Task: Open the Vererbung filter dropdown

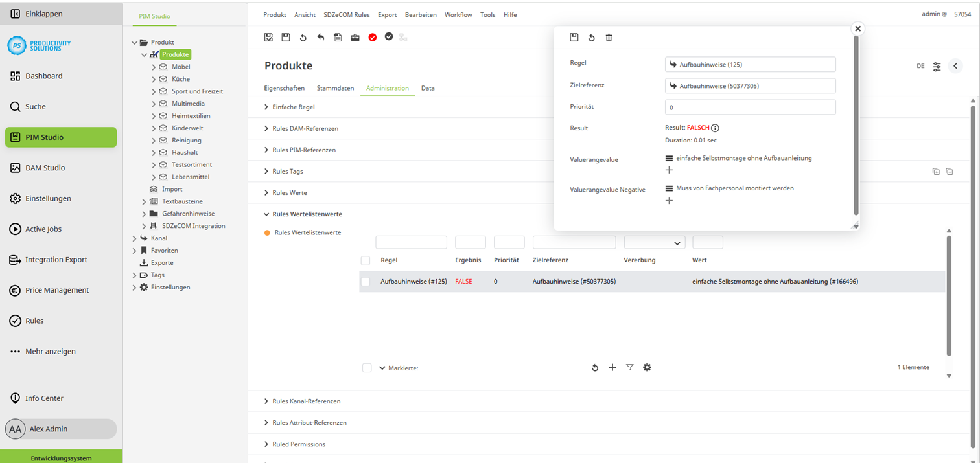Action: click(654, 243)
